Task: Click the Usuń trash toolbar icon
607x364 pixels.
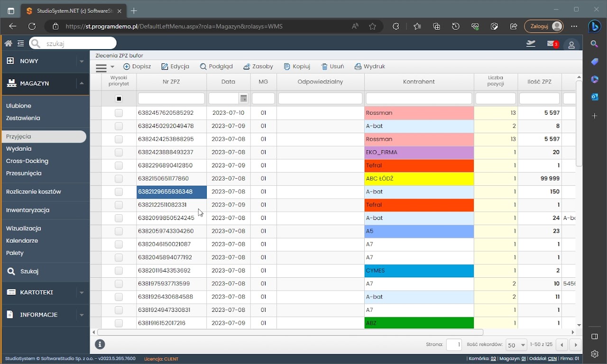Action: (x=324, y=67)
